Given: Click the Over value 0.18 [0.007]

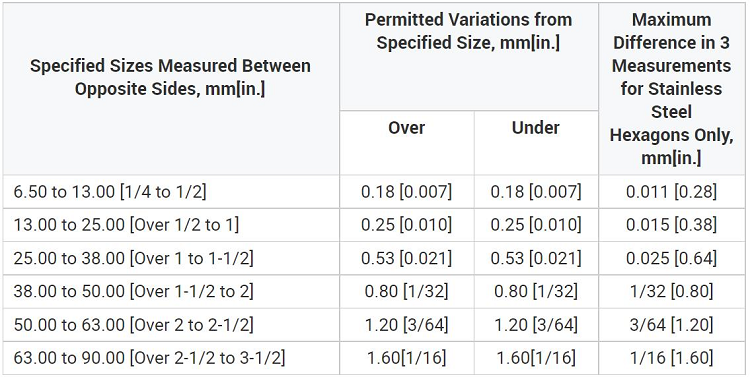Looking at the screenshot, I should tap(406, 192).
